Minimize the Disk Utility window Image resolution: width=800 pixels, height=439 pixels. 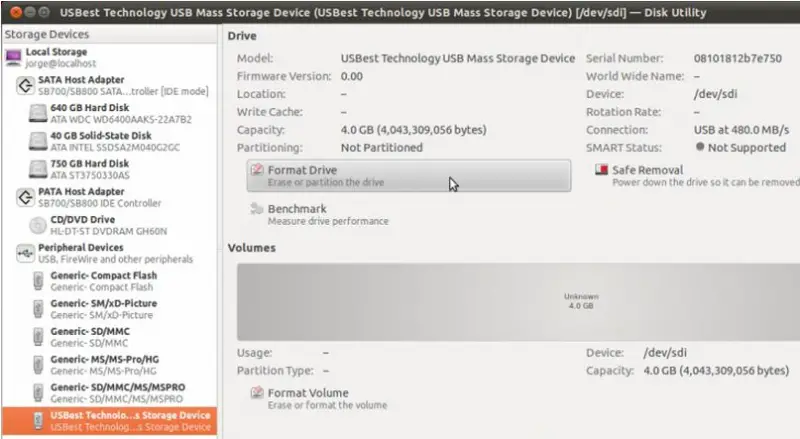click(x=30, y=12)
